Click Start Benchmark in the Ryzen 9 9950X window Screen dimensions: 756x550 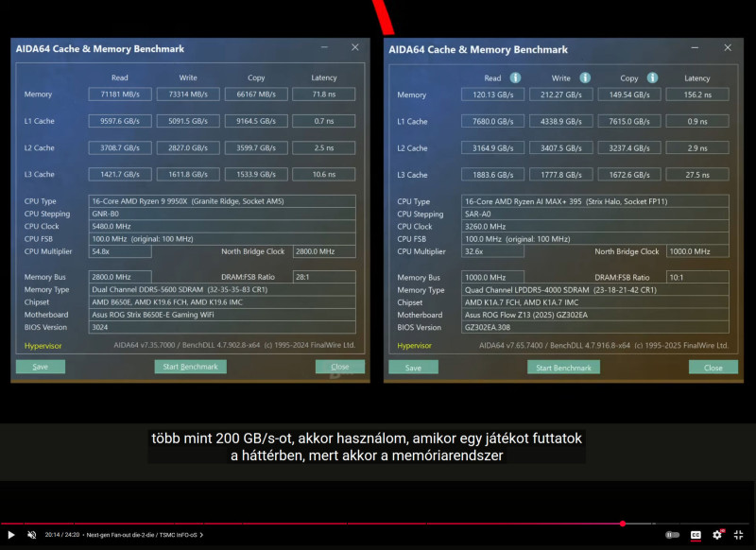point(191,367)
